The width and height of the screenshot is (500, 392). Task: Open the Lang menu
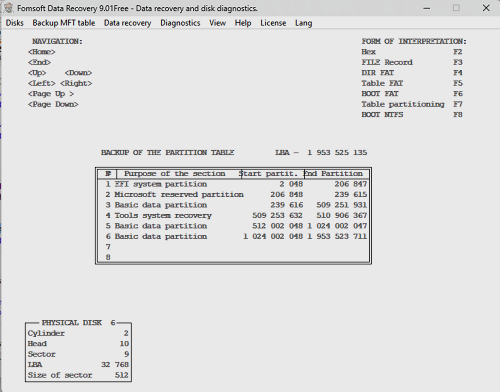(x=303, y=23)
